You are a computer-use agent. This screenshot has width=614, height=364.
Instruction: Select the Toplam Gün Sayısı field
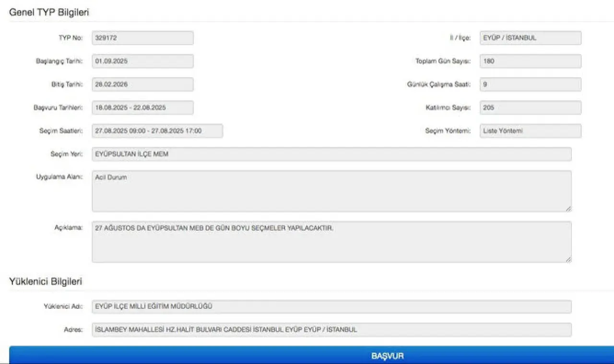point(530,61)
